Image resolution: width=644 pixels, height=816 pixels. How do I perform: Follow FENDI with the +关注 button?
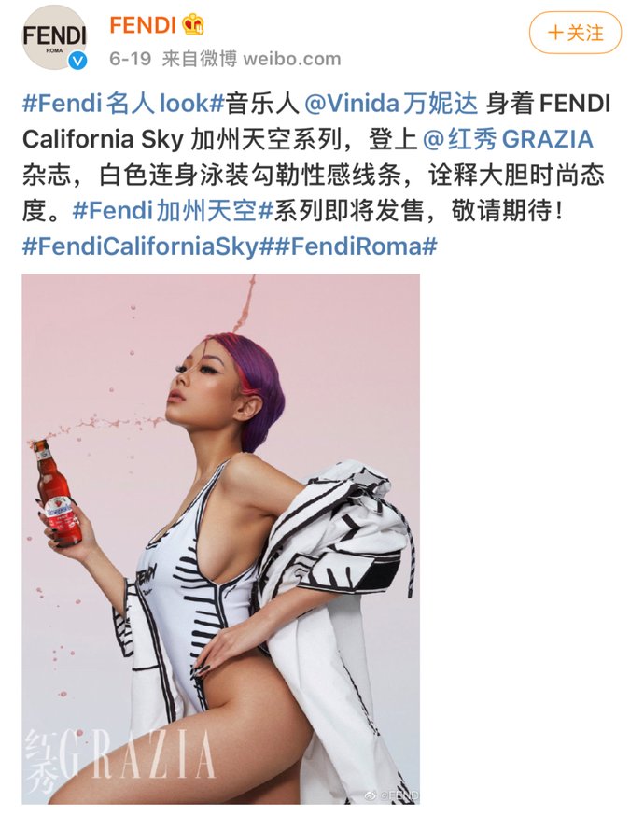coord(575,33)
